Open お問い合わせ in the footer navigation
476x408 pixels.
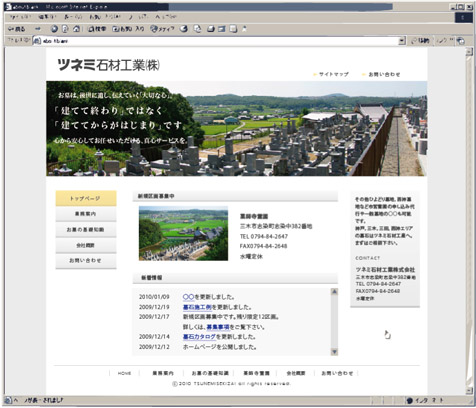click(337, 373)
